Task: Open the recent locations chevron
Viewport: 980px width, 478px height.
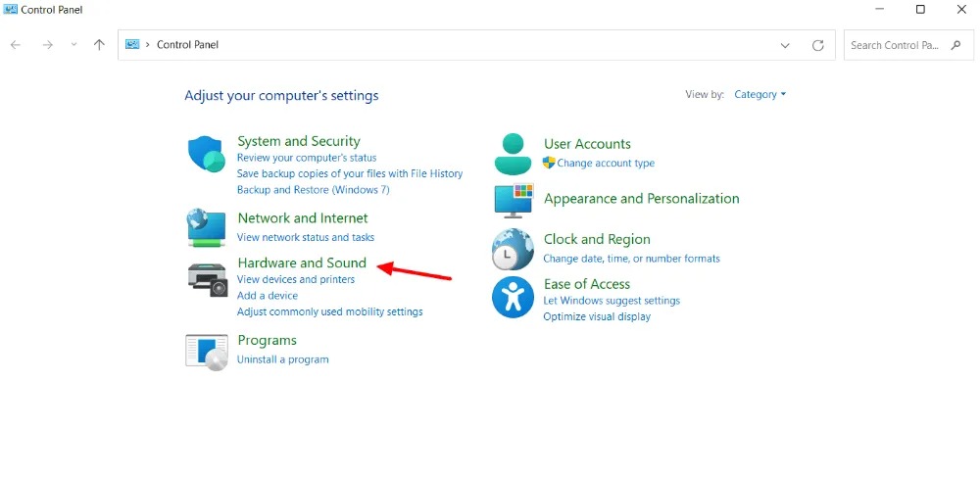Action: (73, 45)
